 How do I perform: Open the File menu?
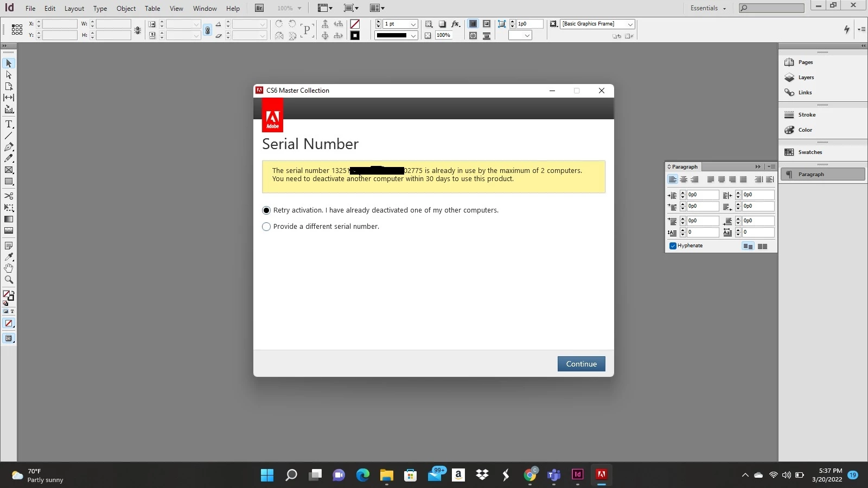(30, 8)
